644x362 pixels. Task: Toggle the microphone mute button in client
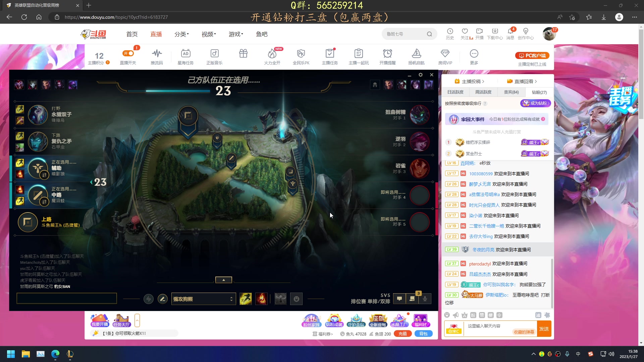[425, 299]
